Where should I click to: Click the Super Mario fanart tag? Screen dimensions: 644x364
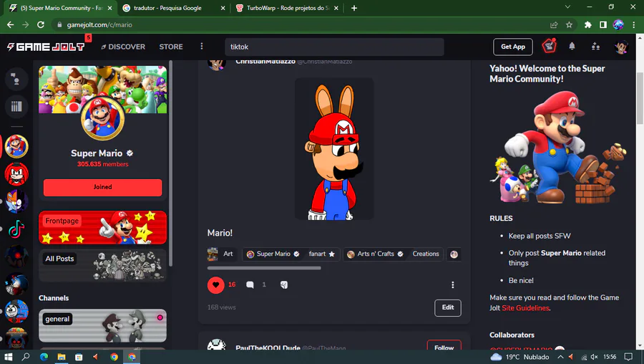point(291,254)
